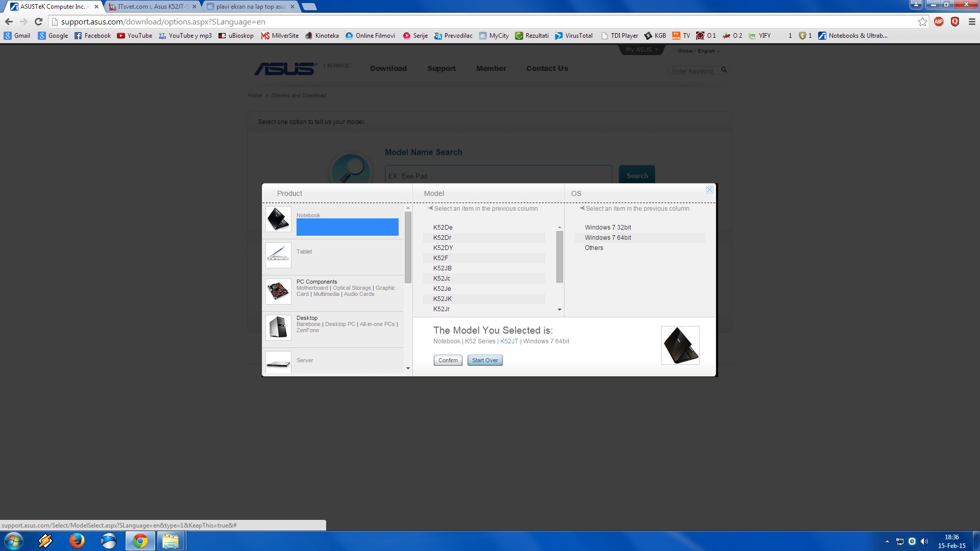
Task: Close the model selection popup
Action: tap(709, 190)
